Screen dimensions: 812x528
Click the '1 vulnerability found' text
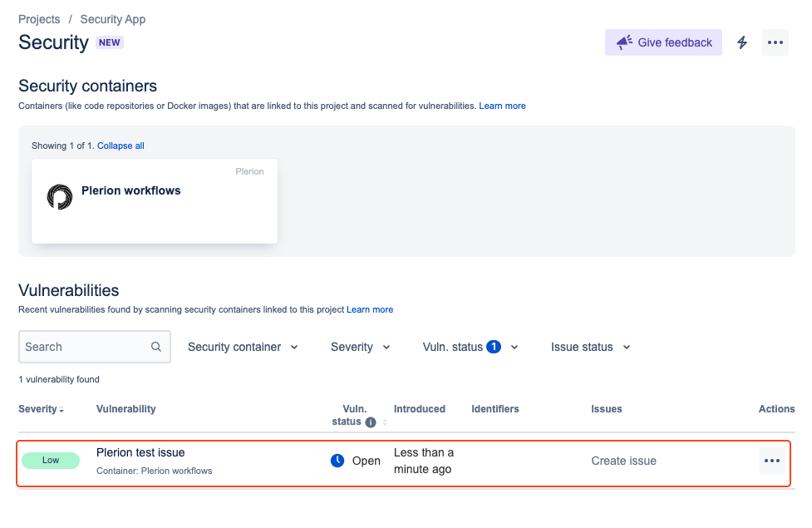click(x=59, y=379)
